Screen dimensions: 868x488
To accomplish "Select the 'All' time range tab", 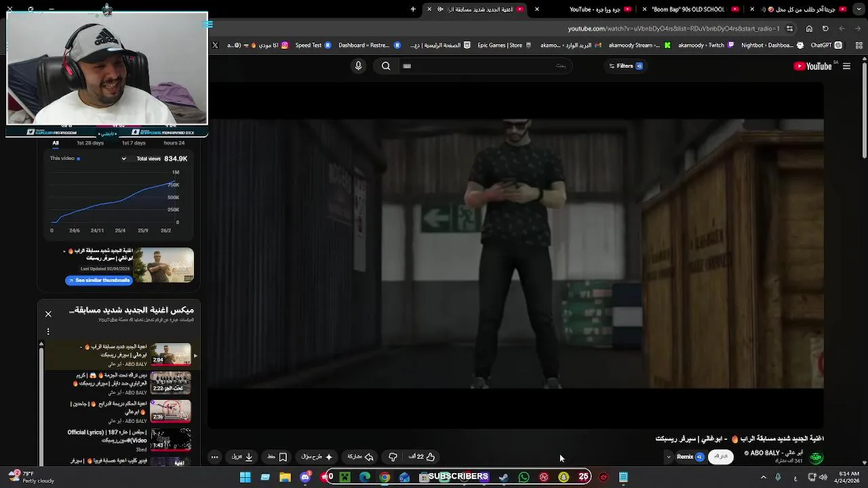I will point(56,143).
